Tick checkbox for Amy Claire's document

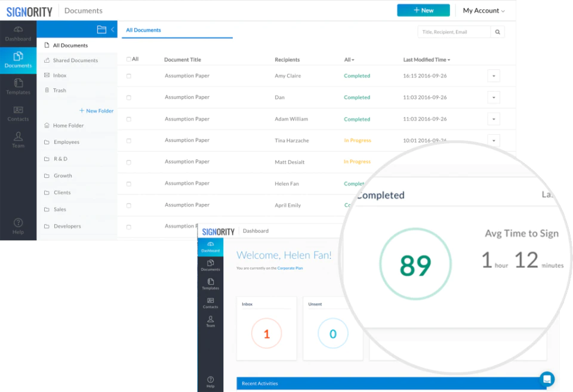(x=129, y=76)
